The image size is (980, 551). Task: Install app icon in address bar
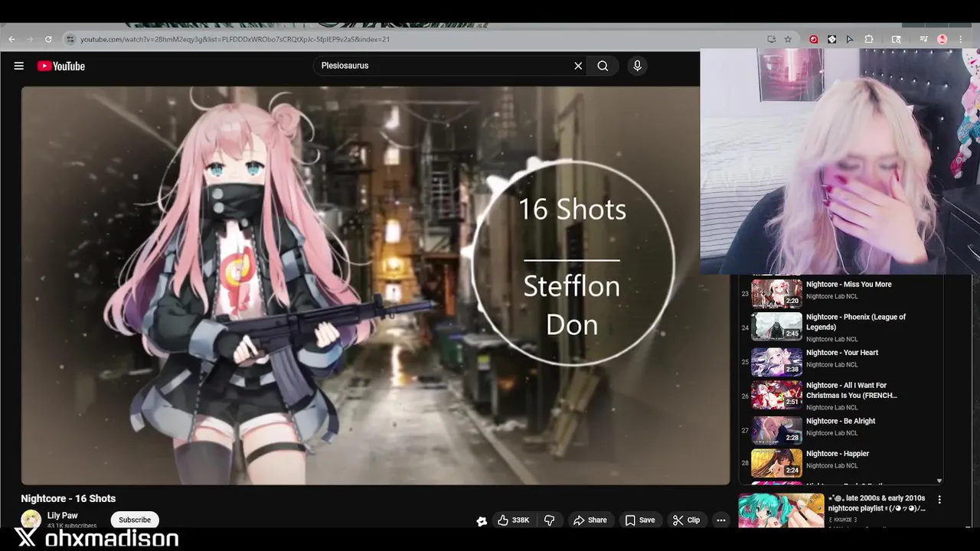point(771,39)
